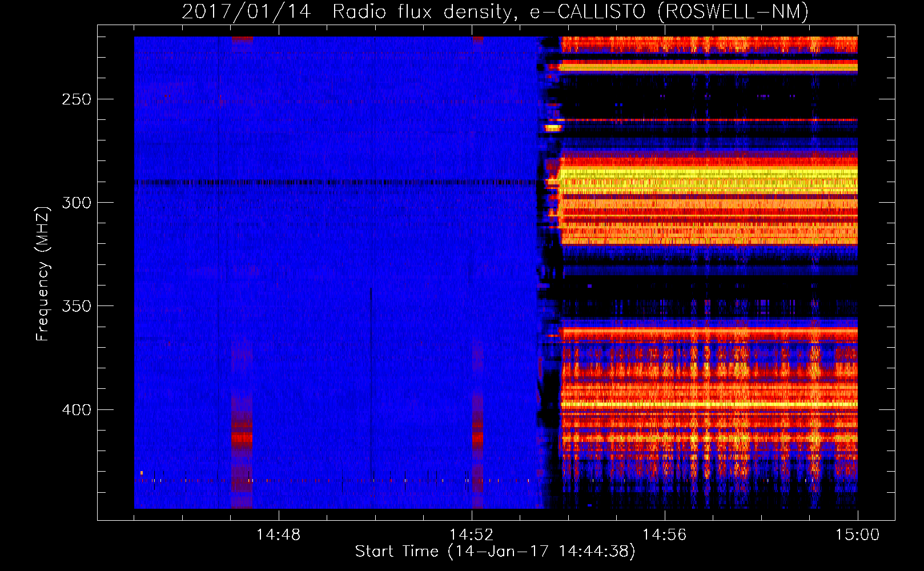This screenshot has height=571, width=924.
Task: Click the plot title '2017/01/14 Radio flux density'
Action: pyautogui.click(x=495, y=11)
